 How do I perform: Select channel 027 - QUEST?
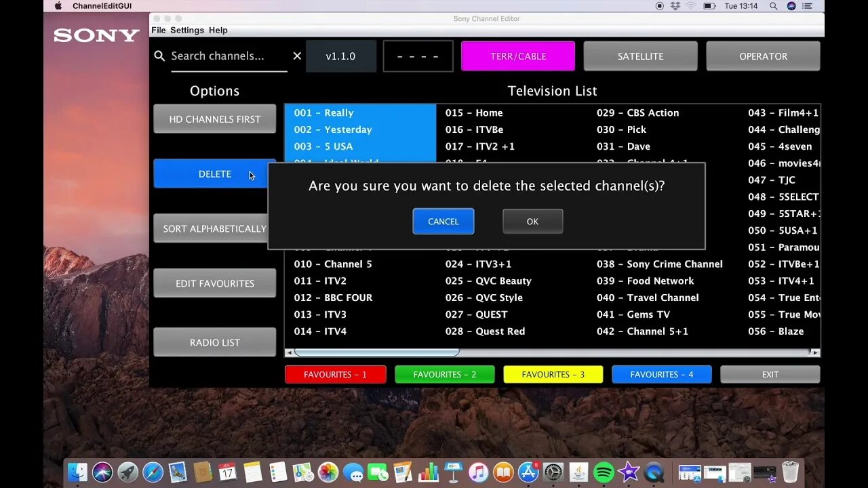click(476, 314)
